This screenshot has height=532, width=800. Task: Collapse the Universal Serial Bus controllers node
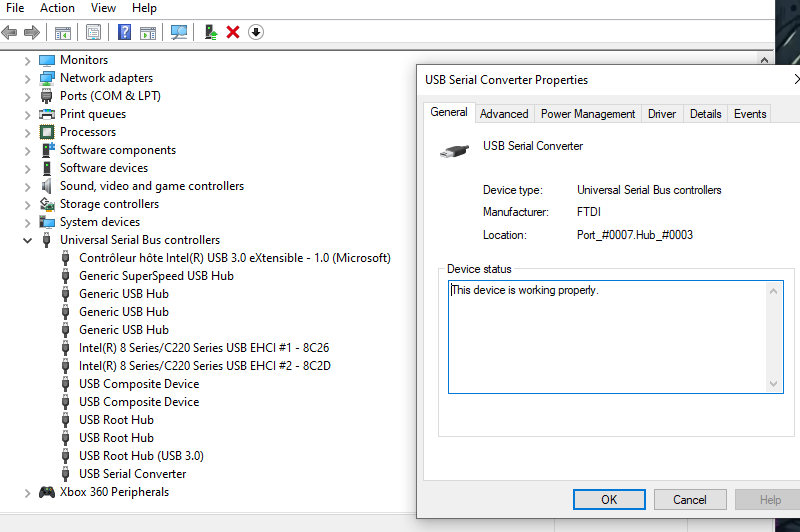(x=27, y=240)
